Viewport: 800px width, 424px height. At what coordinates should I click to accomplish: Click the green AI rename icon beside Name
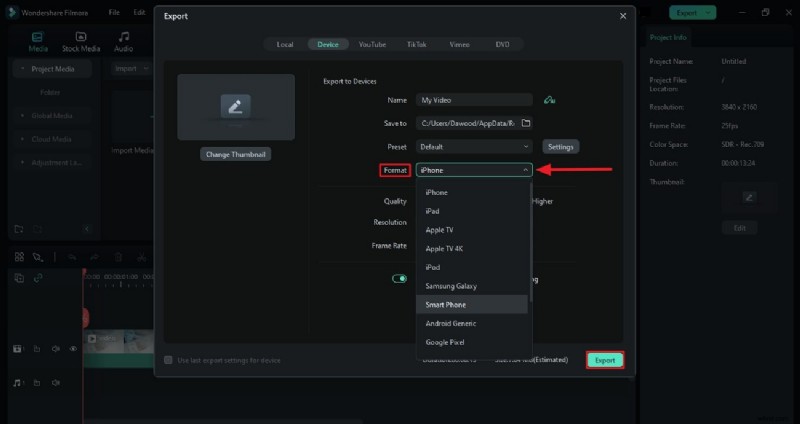click(x=549, y=100)
